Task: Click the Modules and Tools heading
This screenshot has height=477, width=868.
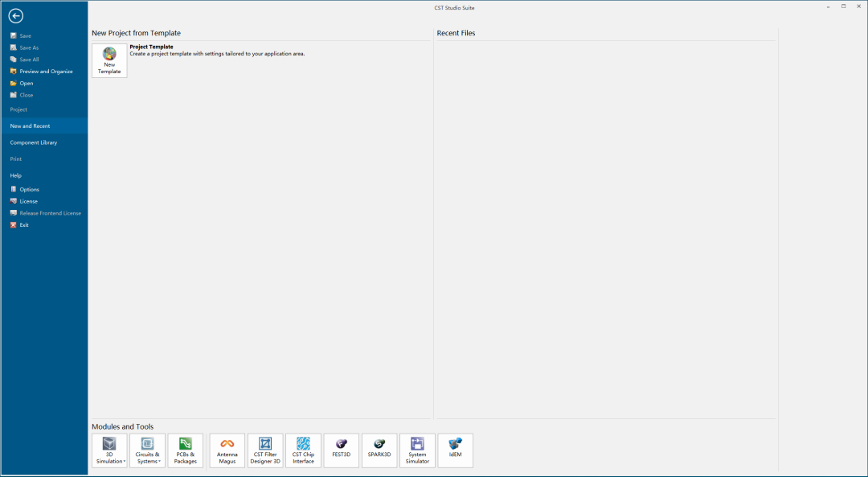Action: (122, 426)
